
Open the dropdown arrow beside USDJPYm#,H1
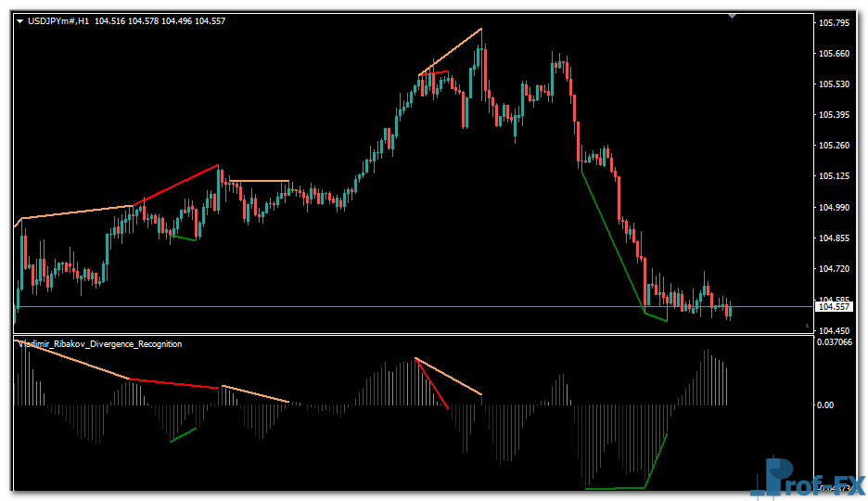(x=19, y=20)
